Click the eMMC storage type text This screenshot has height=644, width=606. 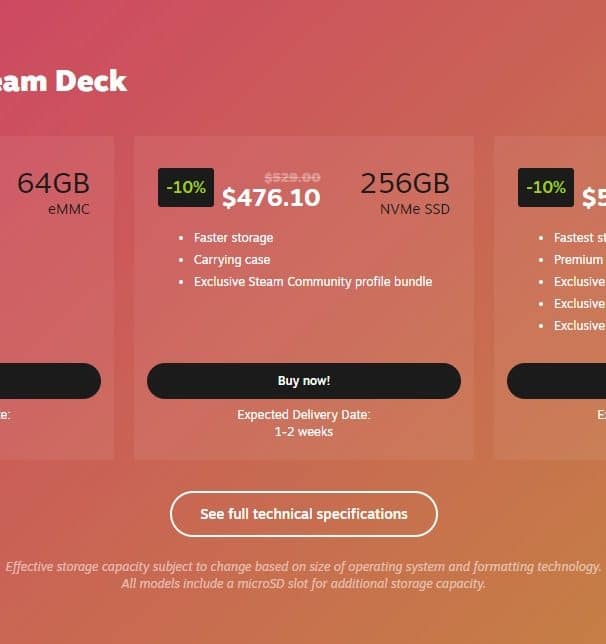click(x=69, y=209)
